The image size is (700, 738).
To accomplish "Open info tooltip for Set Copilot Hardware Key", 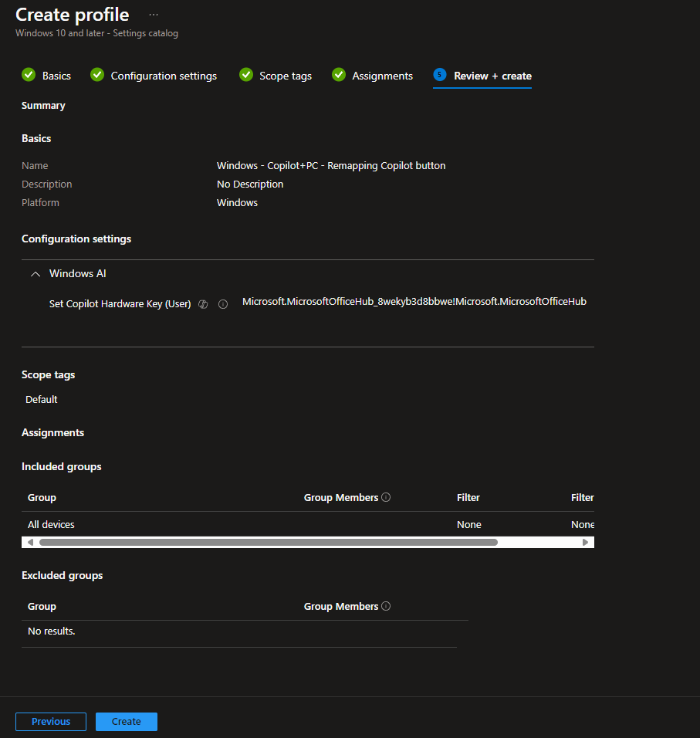I will (223, 304).
